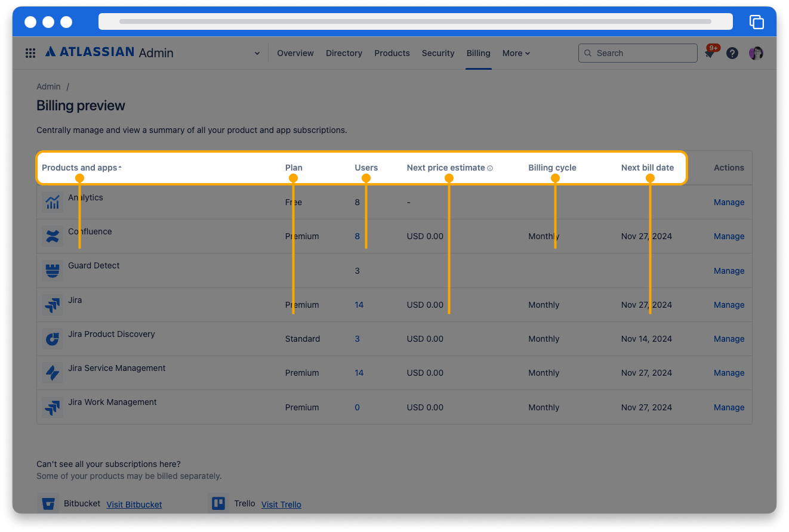Image resolution: width=789 pixels, height=532 pixels.
Task: Click the Guard Detect users value 3
Action: tap(357, 271)
